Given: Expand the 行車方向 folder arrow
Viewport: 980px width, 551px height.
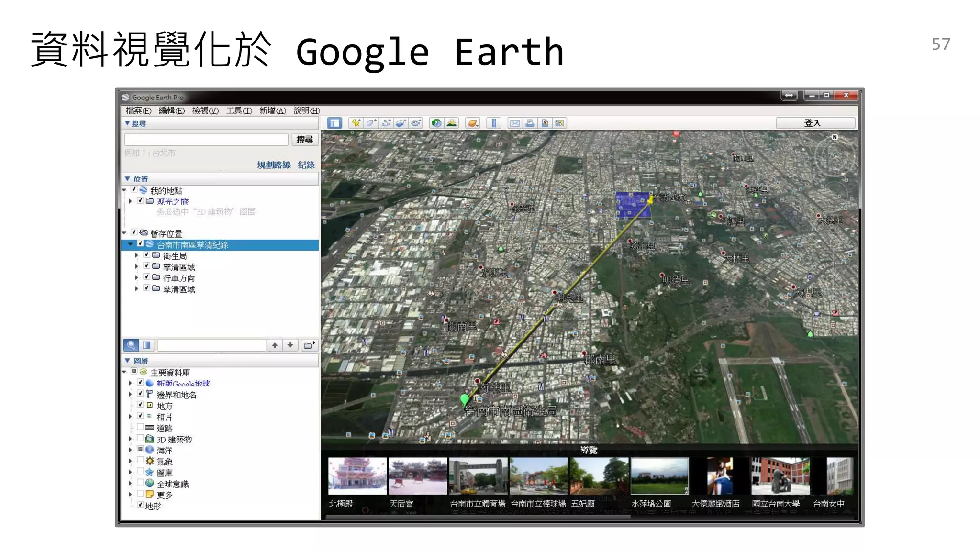Looking at the screenshot, I should pyautogui.click(x=136, y=278).
